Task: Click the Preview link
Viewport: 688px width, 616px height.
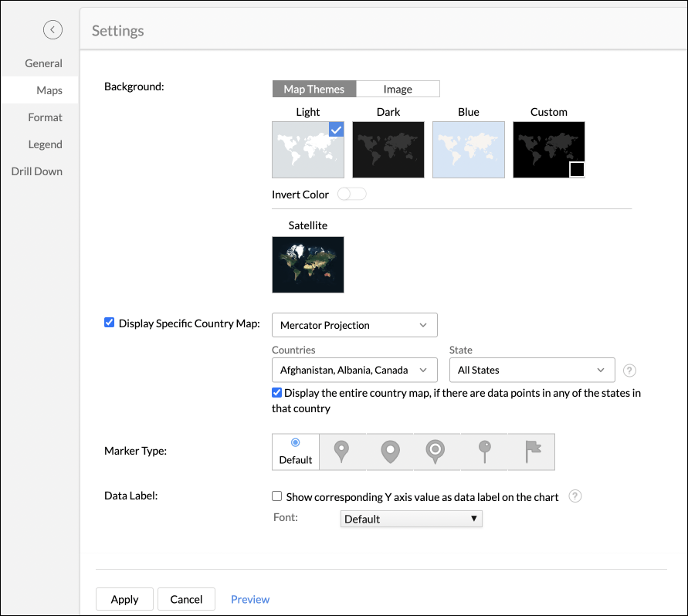Action: (x=250, y=599)
